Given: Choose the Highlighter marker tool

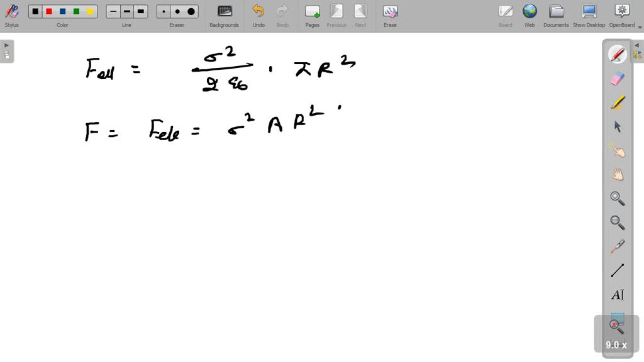Looking at the screenshot, I should 618,102.
